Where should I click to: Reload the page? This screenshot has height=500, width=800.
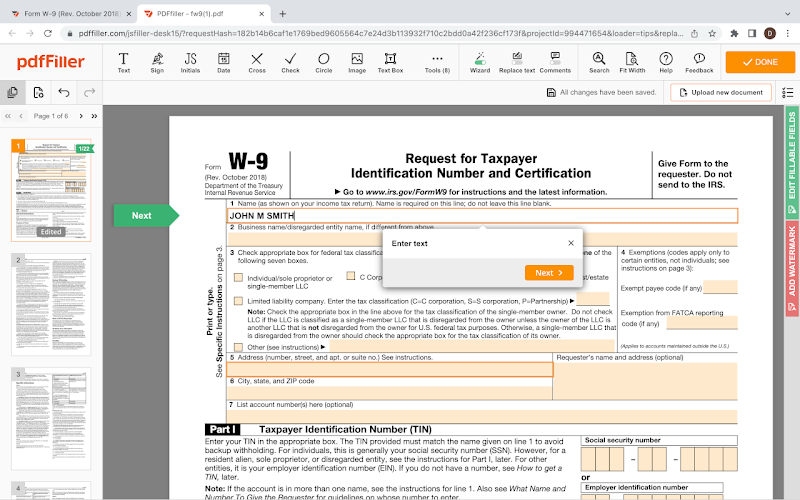(x=48, y=34)
